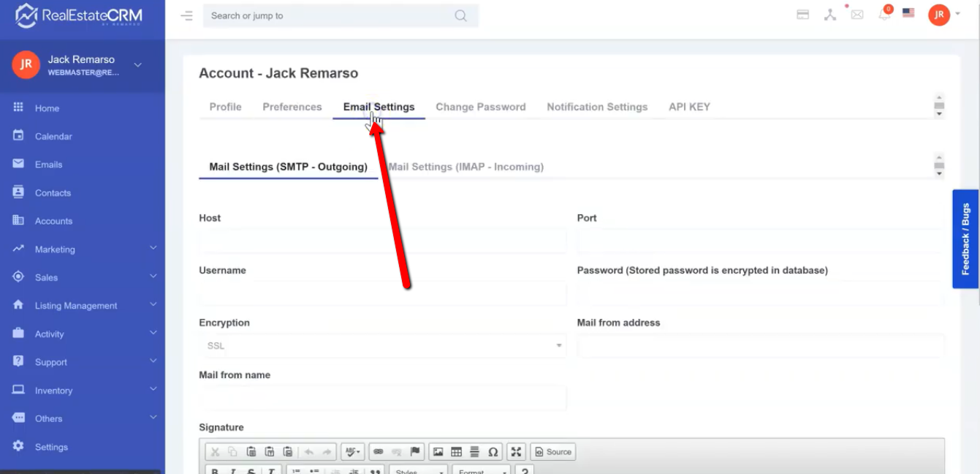Switch to the Change Password tab
Screen dimensions: 980x474
click(480, 107)
